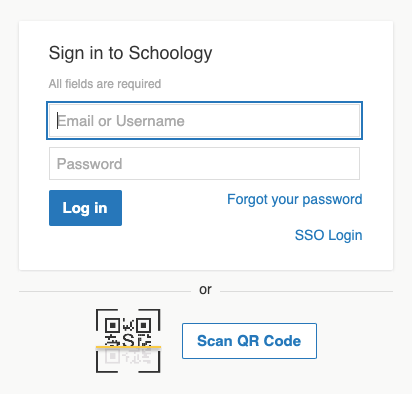Viewport: 412px width, 394px height.
Task: Click the Sign in to Schoology heading
Action: click(130, 53)
